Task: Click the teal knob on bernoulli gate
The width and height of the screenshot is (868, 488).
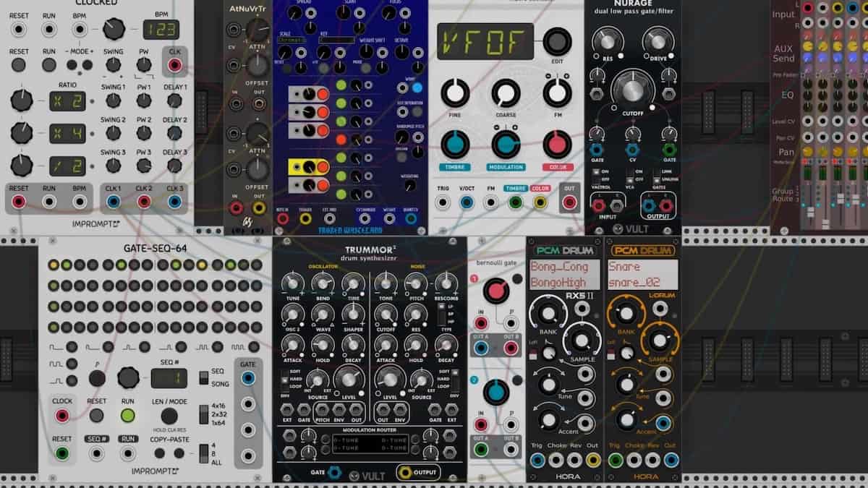Action: click(x=495, y=392)
